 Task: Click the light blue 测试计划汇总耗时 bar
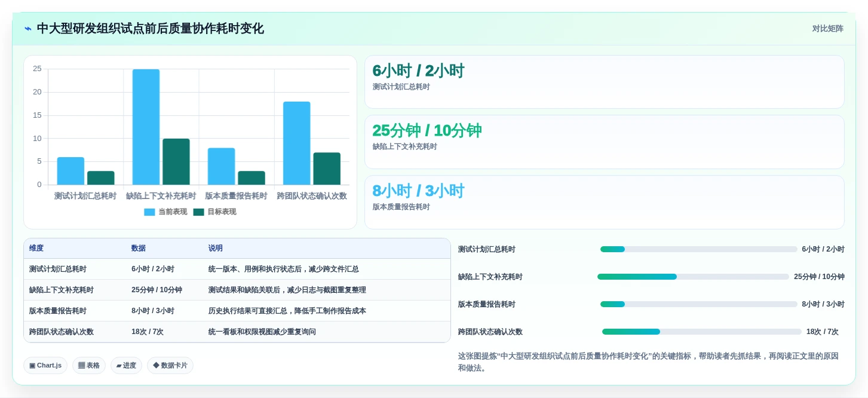[x=70, y=171]
